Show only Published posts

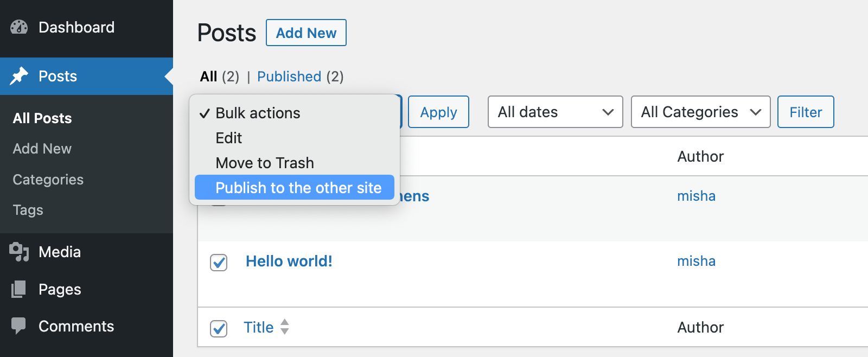[x=289, y=76]
